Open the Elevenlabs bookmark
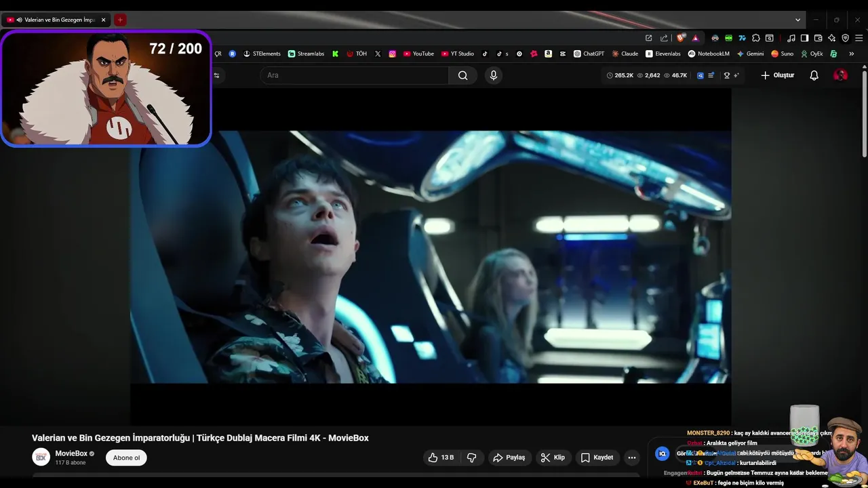The image size is (868, 488). 663,54
